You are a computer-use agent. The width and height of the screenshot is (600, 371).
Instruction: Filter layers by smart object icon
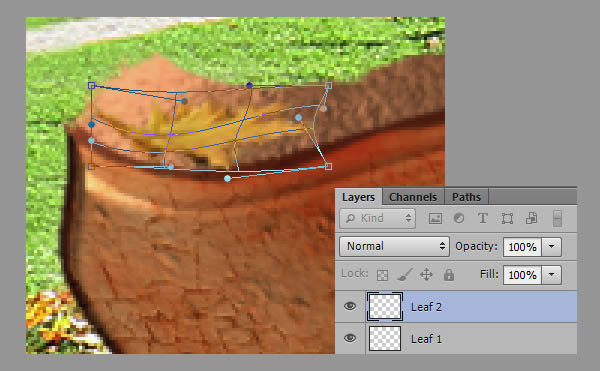point(532,218)
